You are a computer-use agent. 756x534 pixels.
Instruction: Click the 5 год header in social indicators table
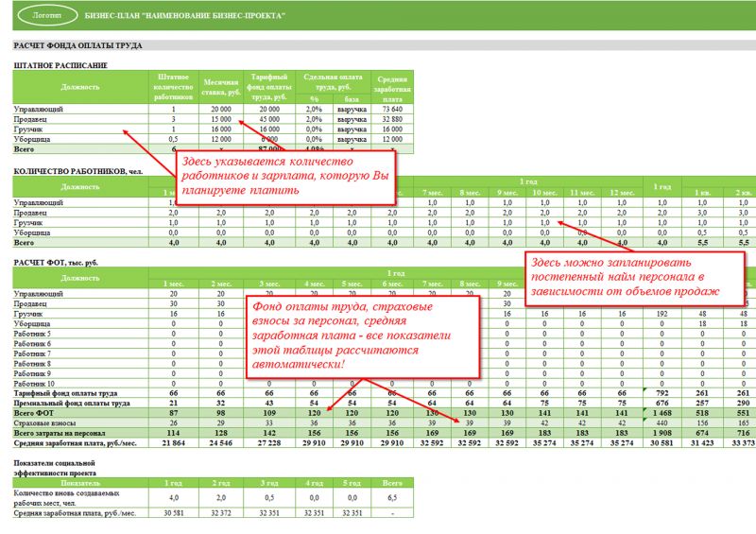point(352,483)
